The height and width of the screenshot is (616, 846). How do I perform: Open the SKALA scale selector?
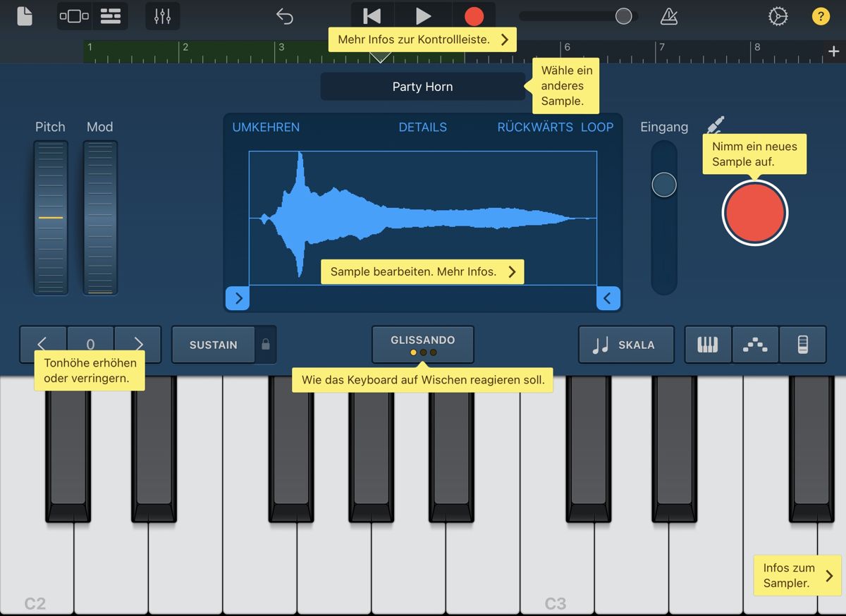pos(626,345)
